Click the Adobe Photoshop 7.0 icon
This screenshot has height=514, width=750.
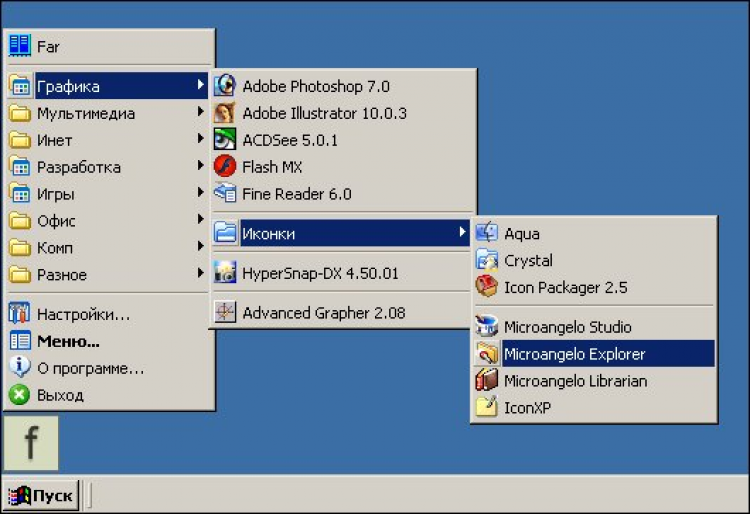(x=225, y=86)
